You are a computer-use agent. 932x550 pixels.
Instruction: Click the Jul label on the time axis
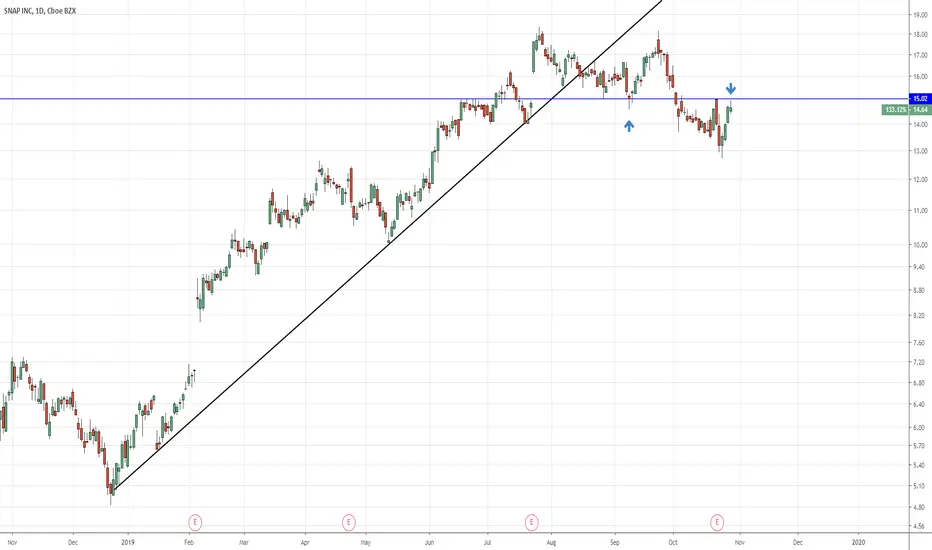click(x=487, y=542)
